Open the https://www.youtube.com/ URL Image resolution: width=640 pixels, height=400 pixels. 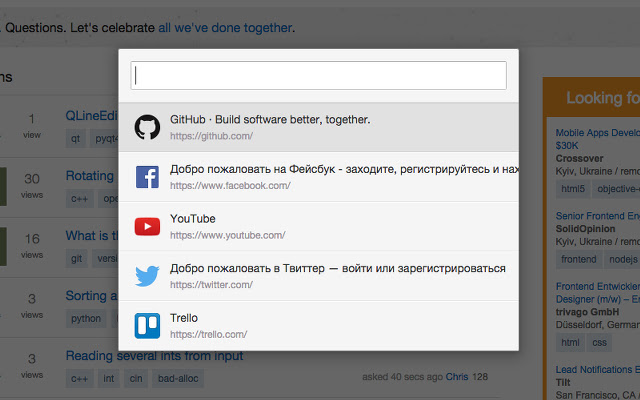(x=227, y=236)
